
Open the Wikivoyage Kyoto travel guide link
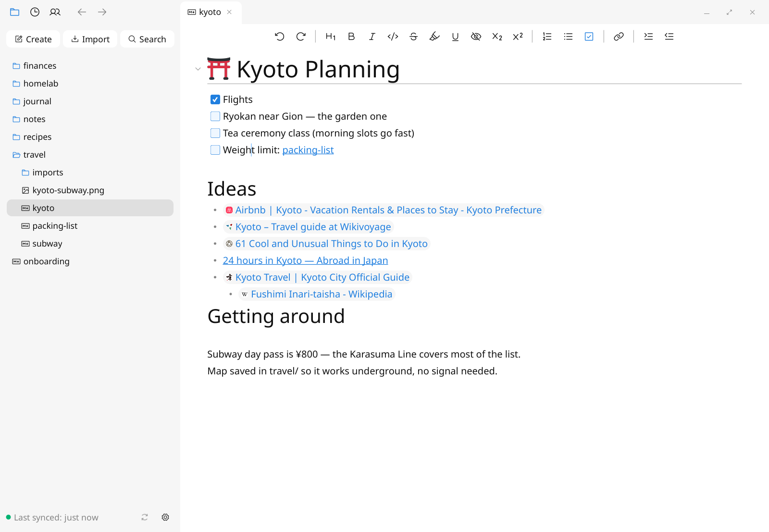click(308, 227)
